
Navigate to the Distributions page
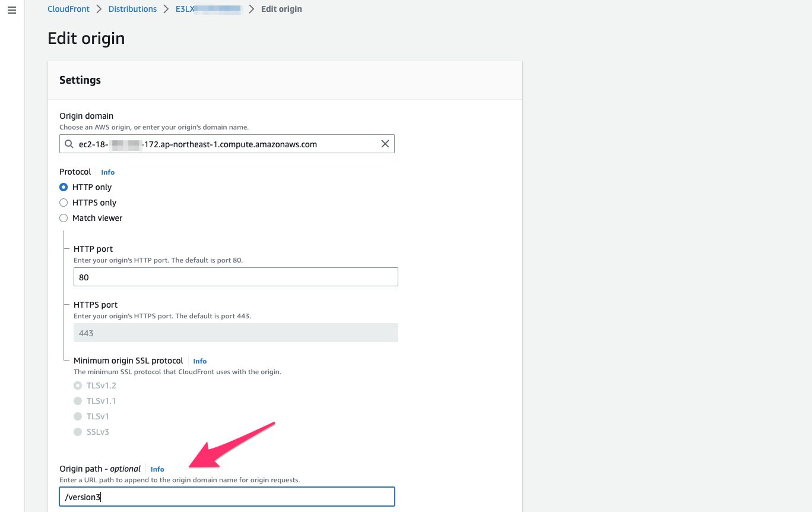[132, 9]
